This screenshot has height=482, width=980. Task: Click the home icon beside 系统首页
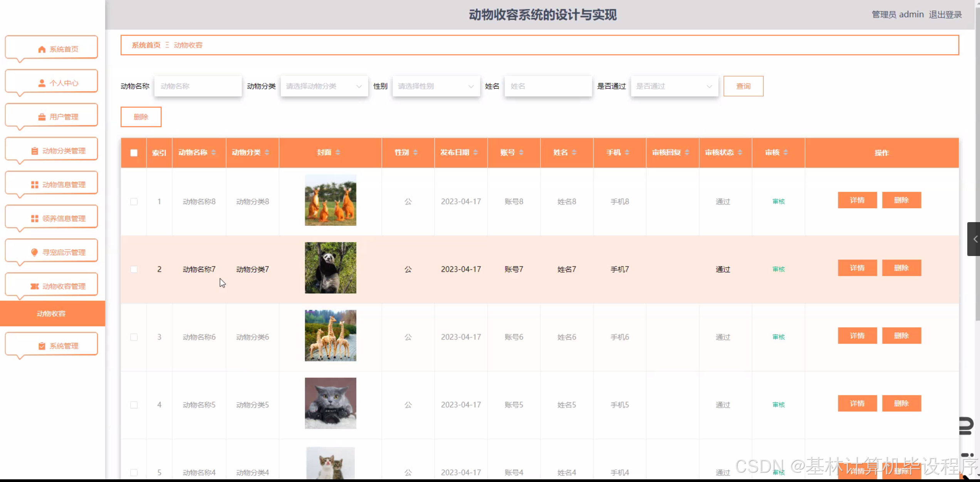click(42, 49)
